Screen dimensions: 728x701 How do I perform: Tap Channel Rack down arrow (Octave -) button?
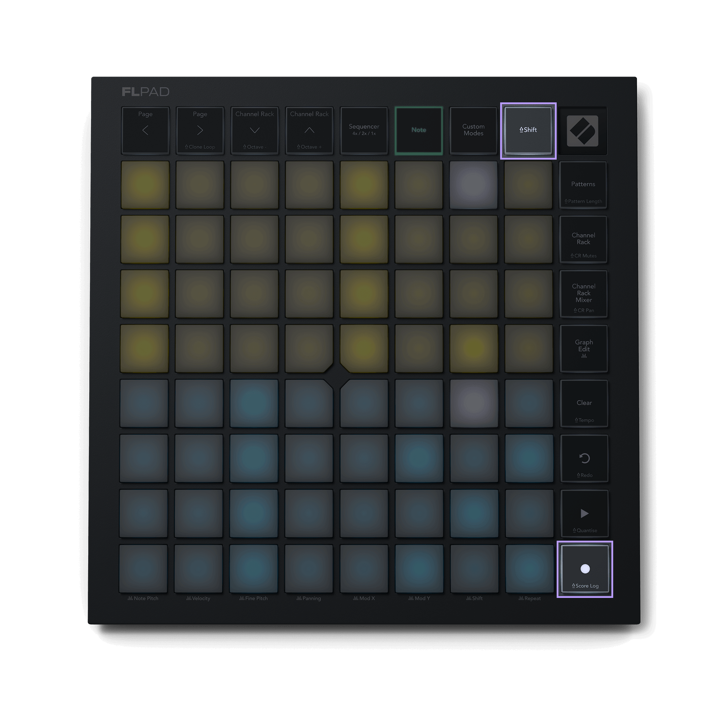pos(255,130)
